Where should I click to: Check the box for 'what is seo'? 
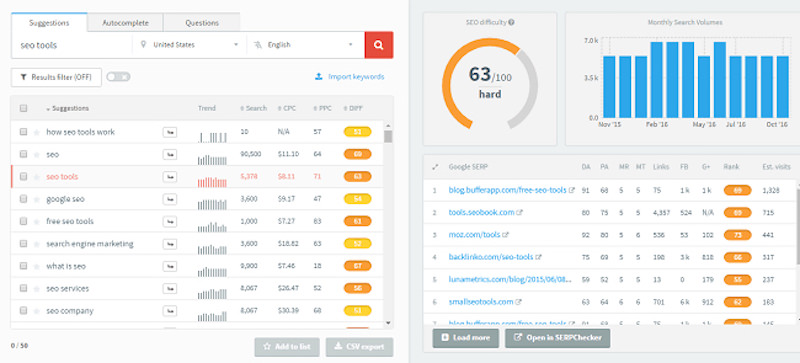click(23, 266)
